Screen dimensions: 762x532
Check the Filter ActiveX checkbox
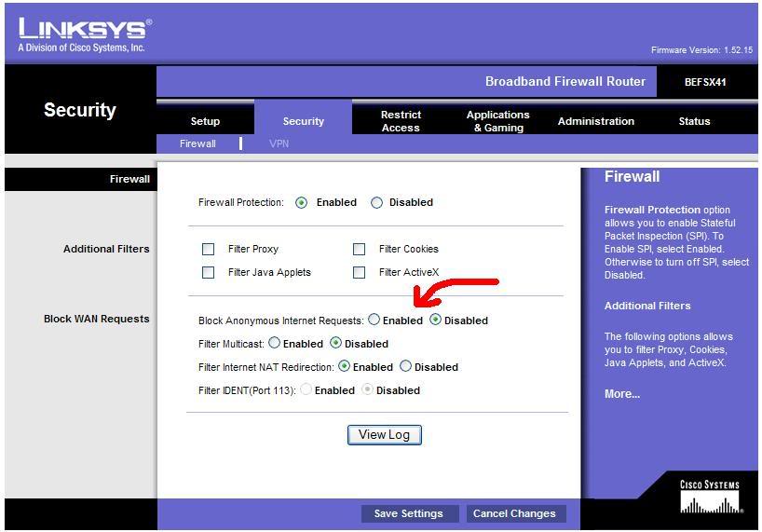point(359,273)
